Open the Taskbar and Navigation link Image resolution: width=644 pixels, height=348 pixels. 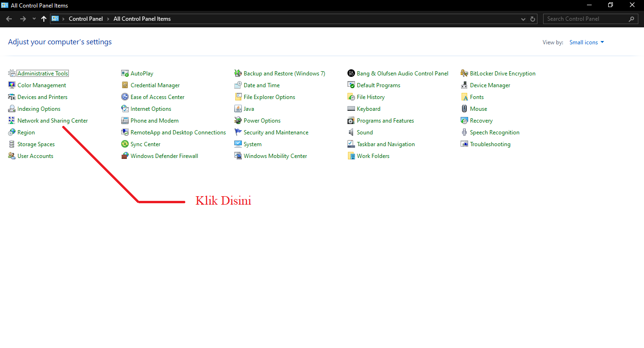pos(386,144)
